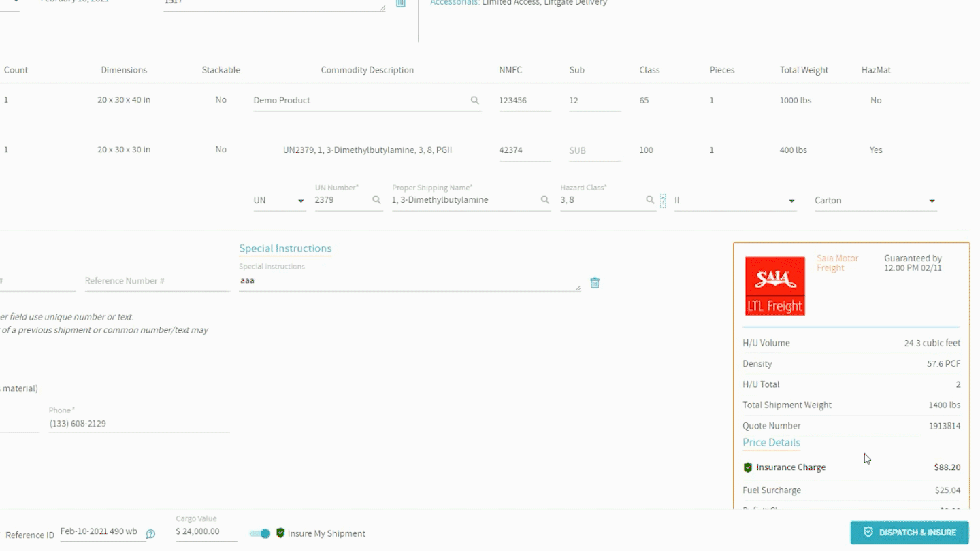Click the empty SUB field in hazmat row
The height and width of the screenshot is (551, 980).
pos(595,150)
